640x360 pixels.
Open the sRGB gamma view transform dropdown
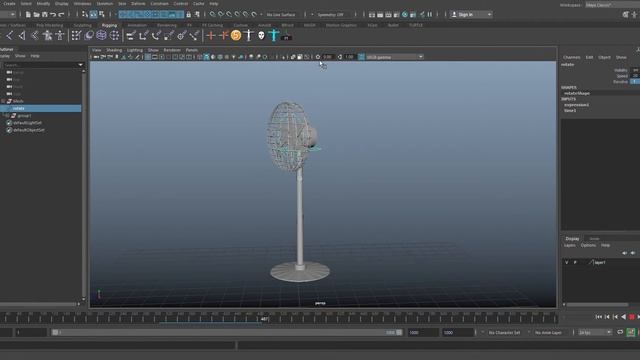pyautogui.click(x=395, y=57)
